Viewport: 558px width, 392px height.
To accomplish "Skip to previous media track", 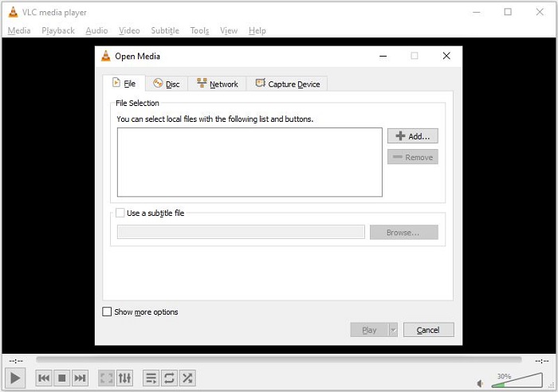I will point(44,378).
